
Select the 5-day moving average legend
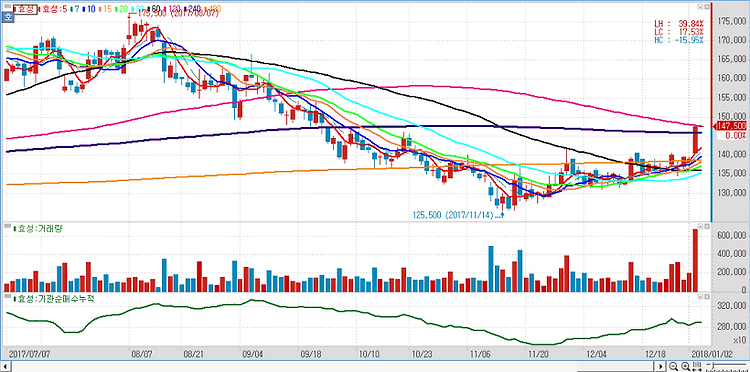(x=53, y=9)
